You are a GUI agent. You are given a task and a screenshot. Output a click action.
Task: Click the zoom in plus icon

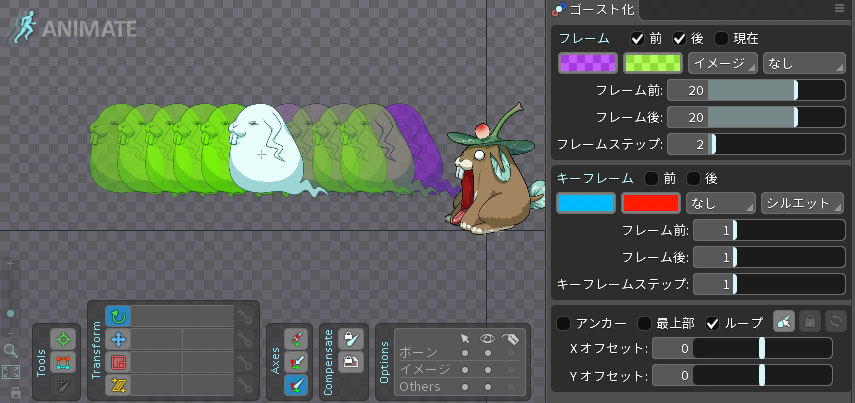[x=10, y=263]
